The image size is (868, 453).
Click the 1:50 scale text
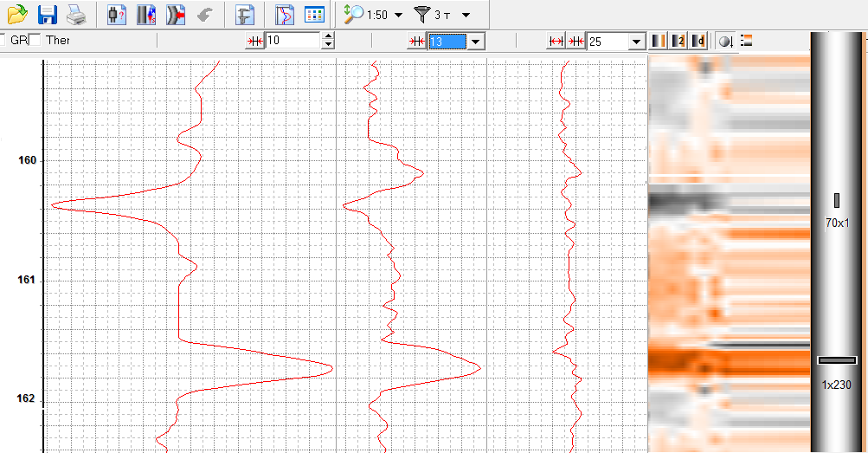point(377,15)
